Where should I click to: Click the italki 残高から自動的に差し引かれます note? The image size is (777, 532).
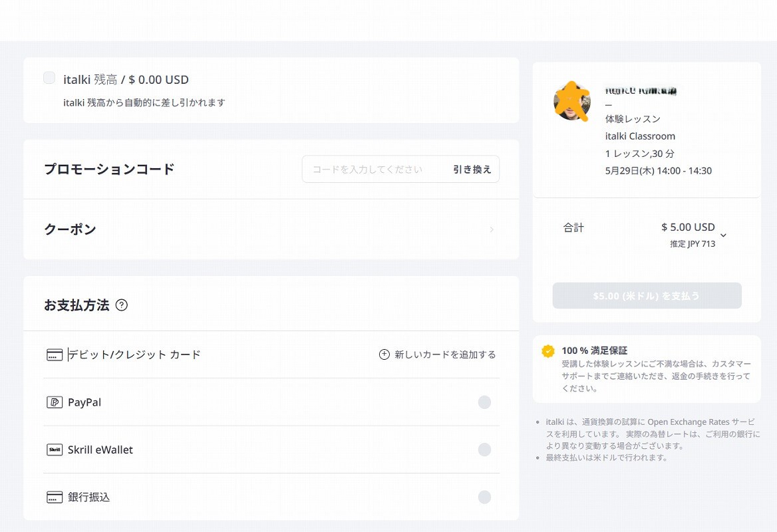pyautogui.click(x=144, y=102)
